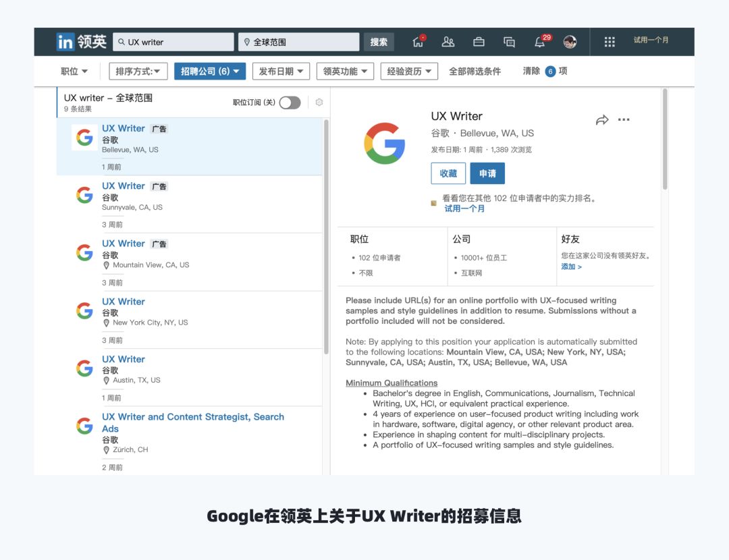This screenshot has height=560, width=729.
Task: Click Google logo beside Austin listing
Action: tap(84, 368)
